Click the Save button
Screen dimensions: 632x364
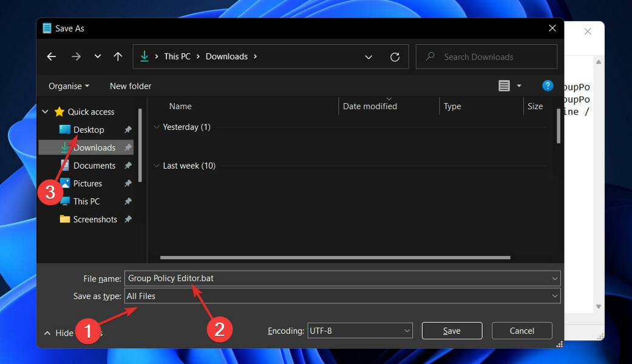(x=452, y=331)
